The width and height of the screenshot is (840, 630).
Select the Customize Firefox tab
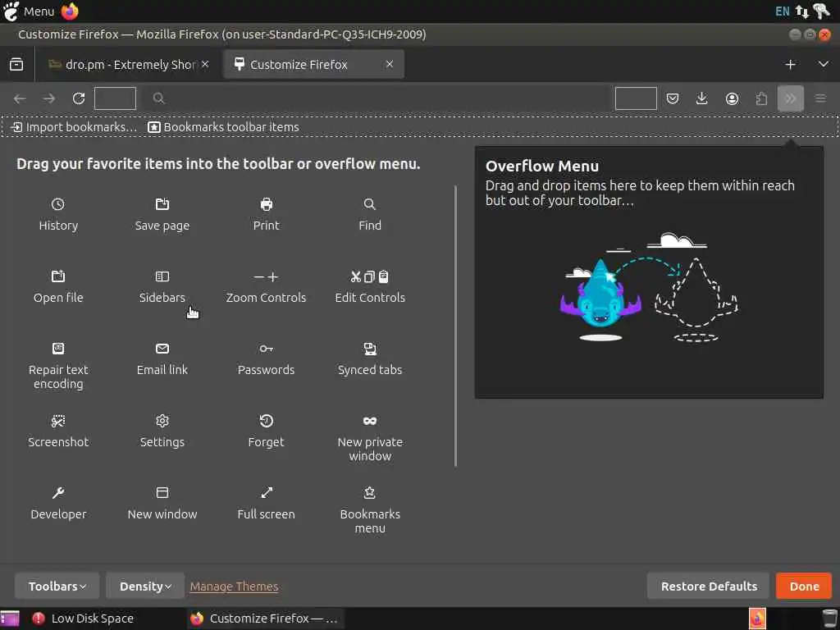313,64
